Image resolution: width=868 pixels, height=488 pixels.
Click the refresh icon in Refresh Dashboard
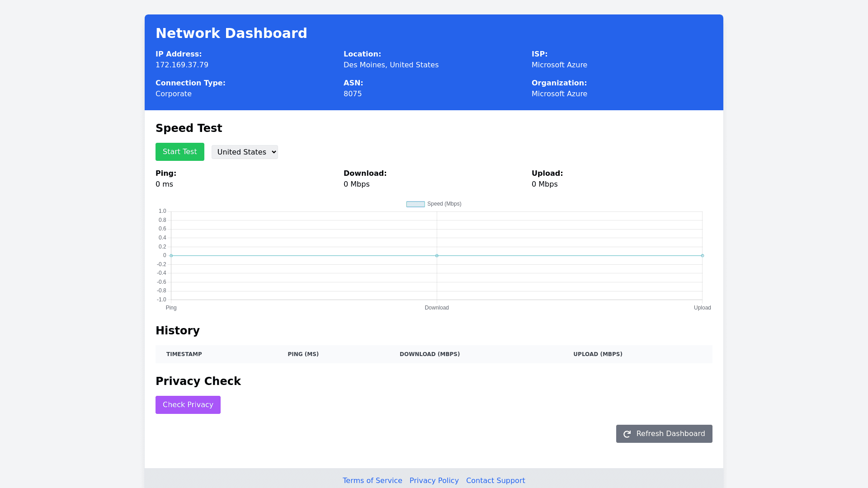627,434
